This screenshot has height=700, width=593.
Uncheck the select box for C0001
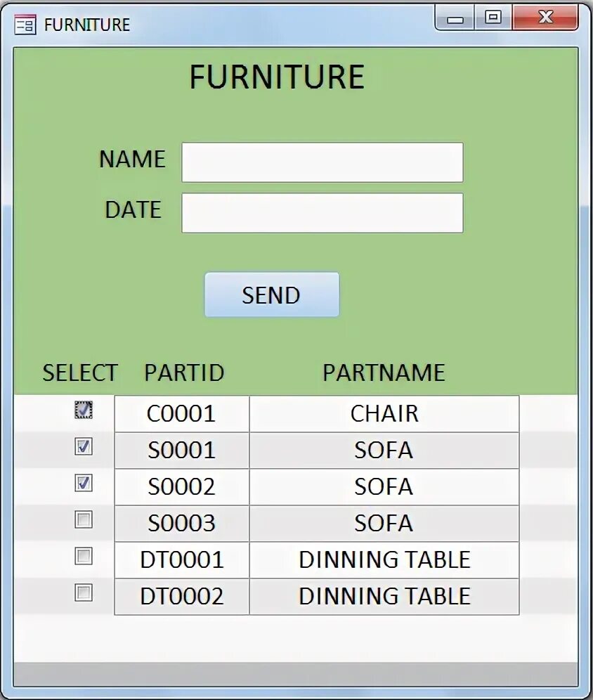coord(84,410)
